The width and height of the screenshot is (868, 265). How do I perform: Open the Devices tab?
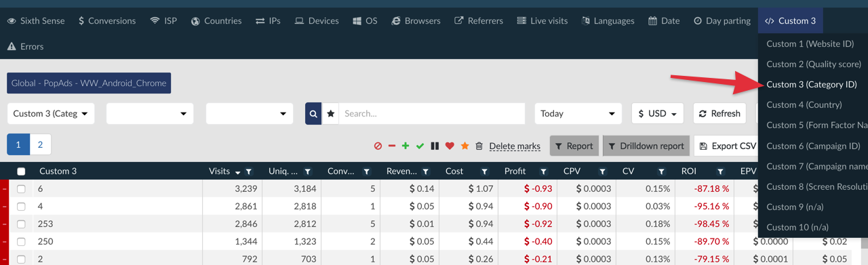[317, 21]
